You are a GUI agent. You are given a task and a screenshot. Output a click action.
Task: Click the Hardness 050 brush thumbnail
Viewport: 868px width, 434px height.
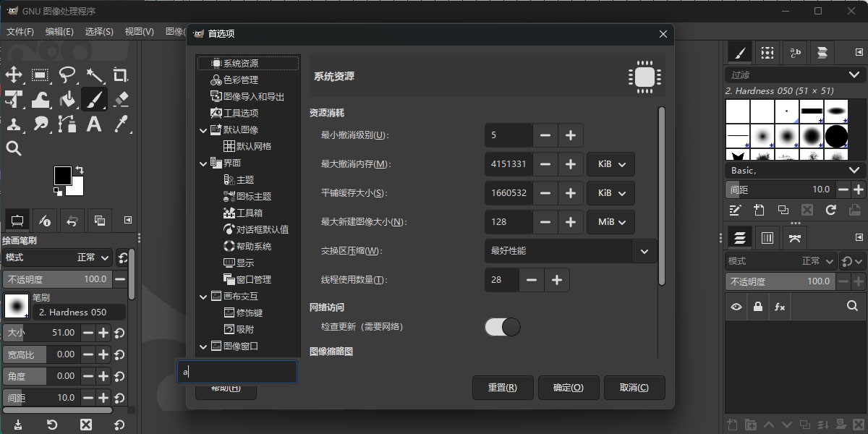tap(16, 306)
